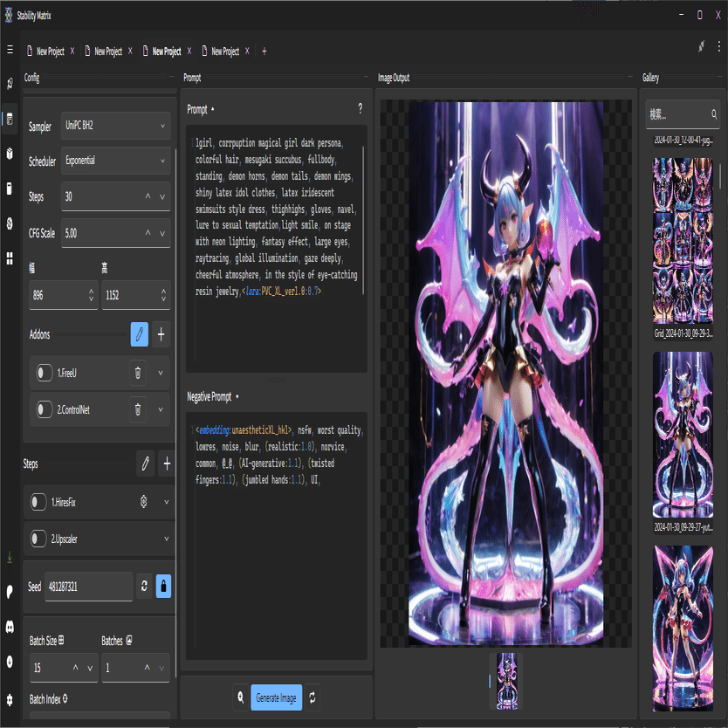This screenshot has height=728, width=728.
Task: Open Settings gear in the left sidebar
Action: pos(10,699)
